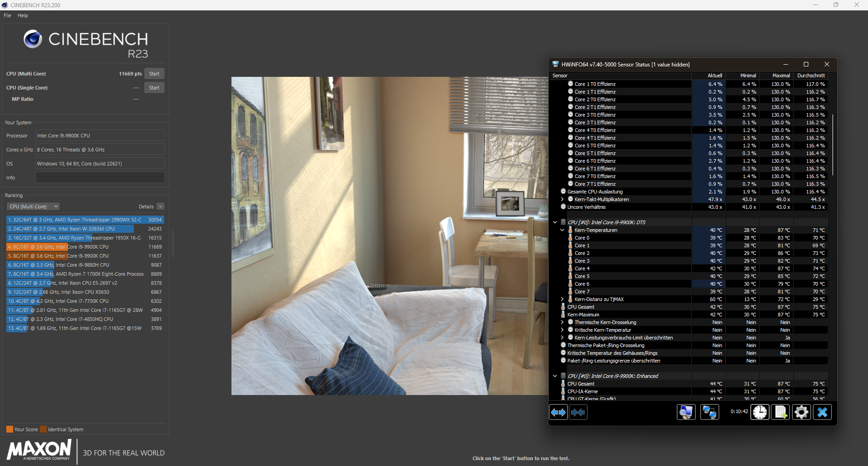Open HWiNFO system summary monitor icon

(x=686, y=412)
